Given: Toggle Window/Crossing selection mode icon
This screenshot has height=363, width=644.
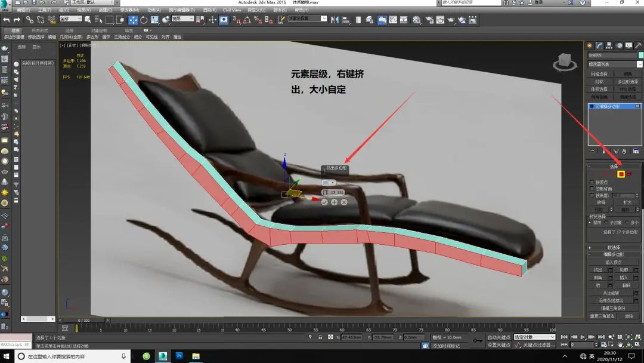Looking at the screenshot, I should point(120,19).
